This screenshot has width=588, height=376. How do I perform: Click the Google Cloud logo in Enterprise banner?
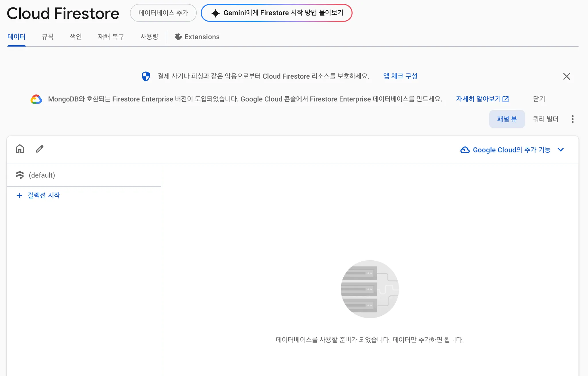coord(36,99)
